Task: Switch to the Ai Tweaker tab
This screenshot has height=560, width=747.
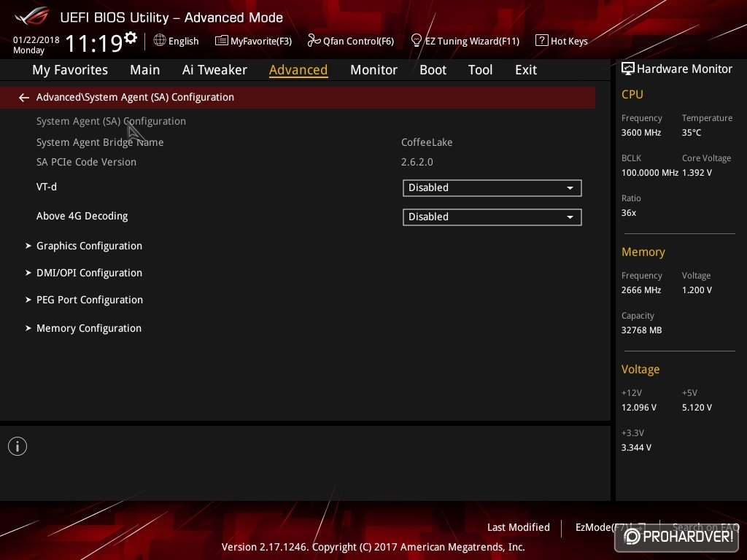Action: [x=214, y=70]
